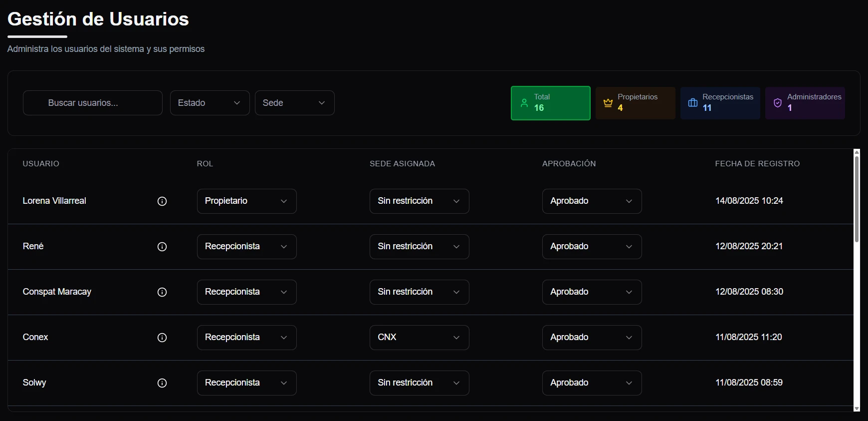868x421 pixels.
Task: Select the name Conspat Maracay
Action: point(57,292)
